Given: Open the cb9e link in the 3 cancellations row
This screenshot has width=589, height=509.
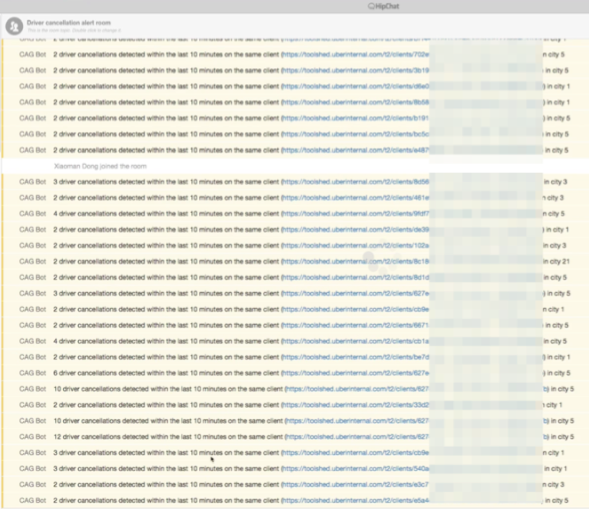Looking at the screenshot, I should pyautogui.click(x=356, y=453).
